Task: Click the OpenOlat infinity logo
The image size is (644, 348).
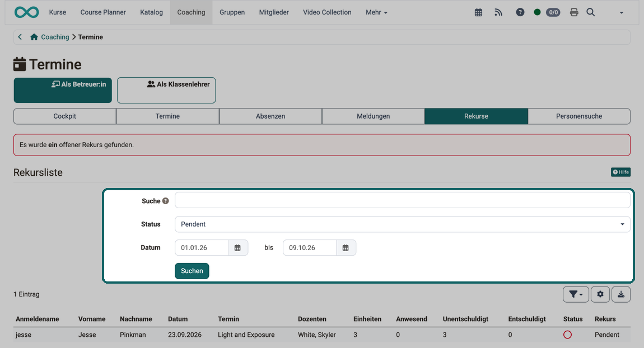Action: click(26, 12)
